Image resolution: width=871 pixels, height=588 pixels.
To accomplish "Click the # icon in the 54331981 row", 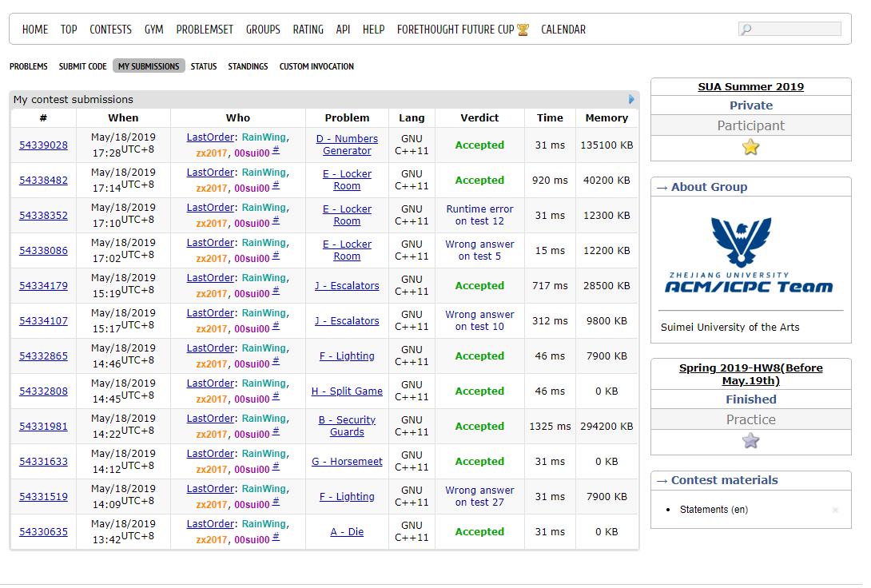I will (276, 431).
